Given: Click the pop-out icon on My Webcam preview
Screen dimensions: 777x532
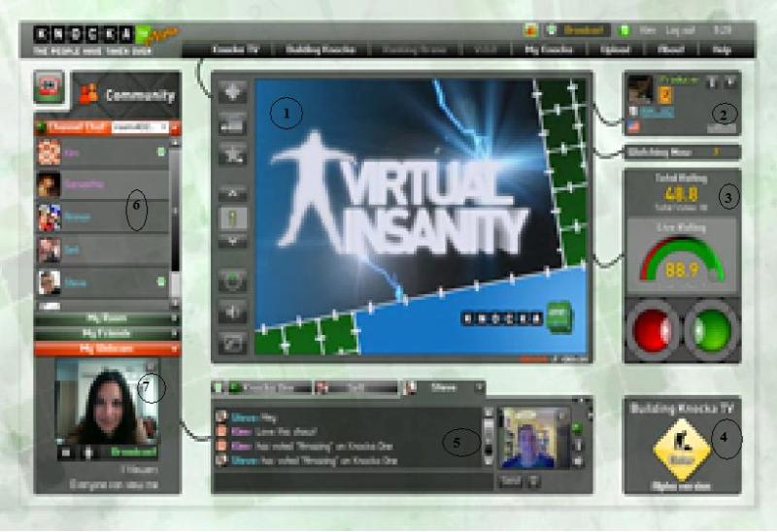Looking at the screenshot, I should tap(152, 367).
